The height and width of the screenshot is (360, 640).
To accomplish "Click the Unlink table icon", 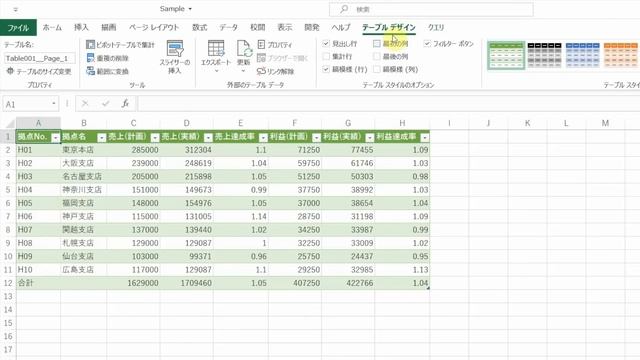I will click(261, 71).
